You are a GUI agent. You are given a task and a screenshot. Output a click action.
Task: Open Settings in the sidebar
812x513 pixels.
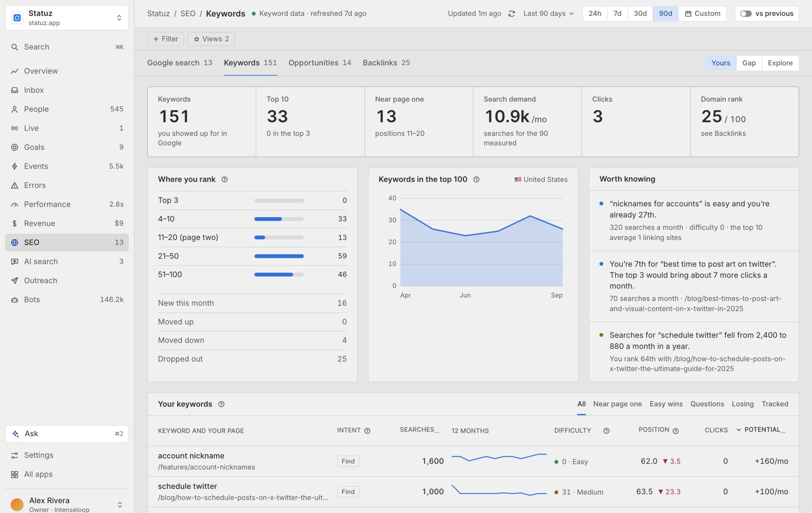pos(67,455)
